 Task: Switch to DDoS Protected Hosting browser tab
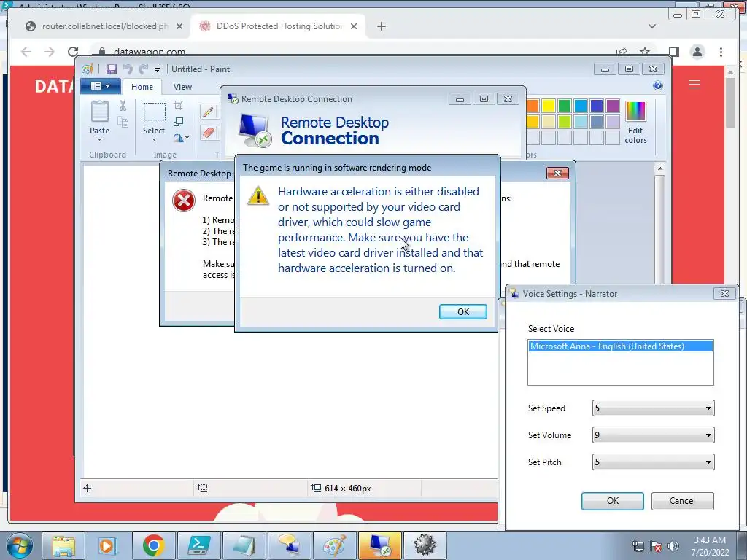[x=278, y=26]
